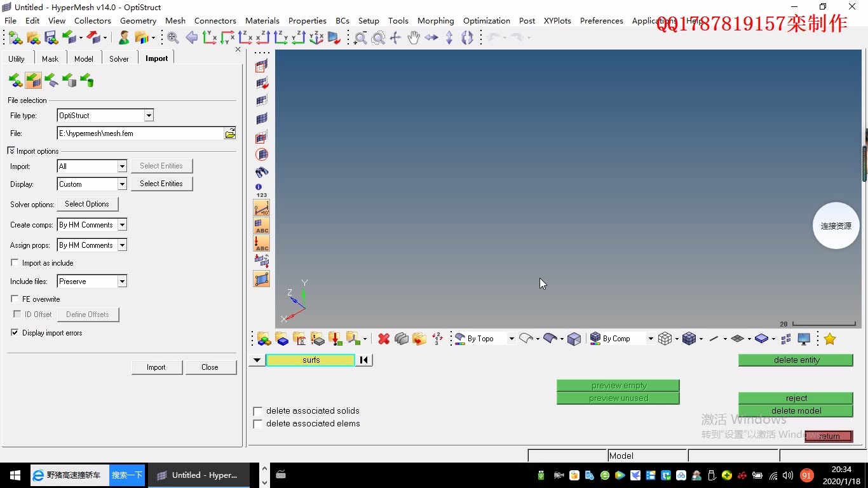Click the blue back arrow view icon
Screen dimensions: 868x488
point(191,38)
